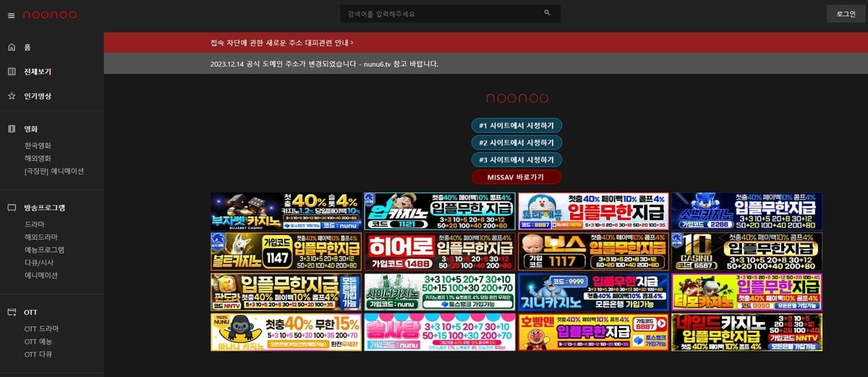Open OTT 예능 sublink
Screen dimensions: 868x377
pos(38,341)
